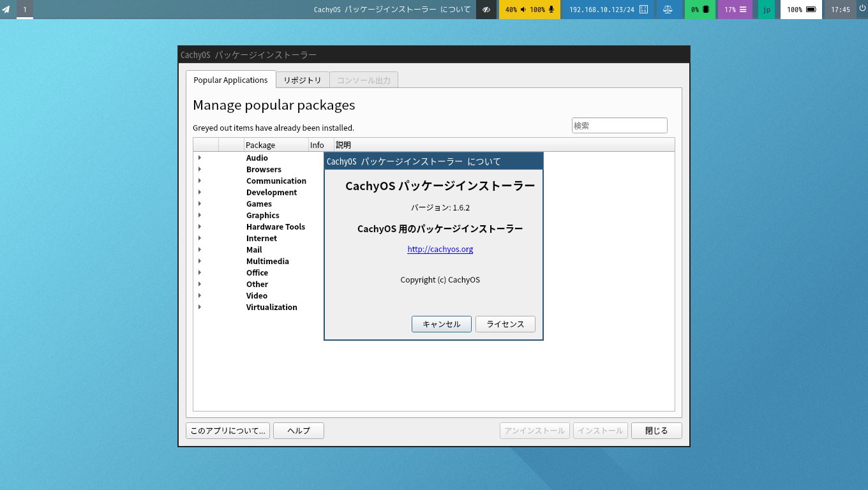868x490 pixels.
Task: Click the 検索 search input field
Action: (619, 126)
